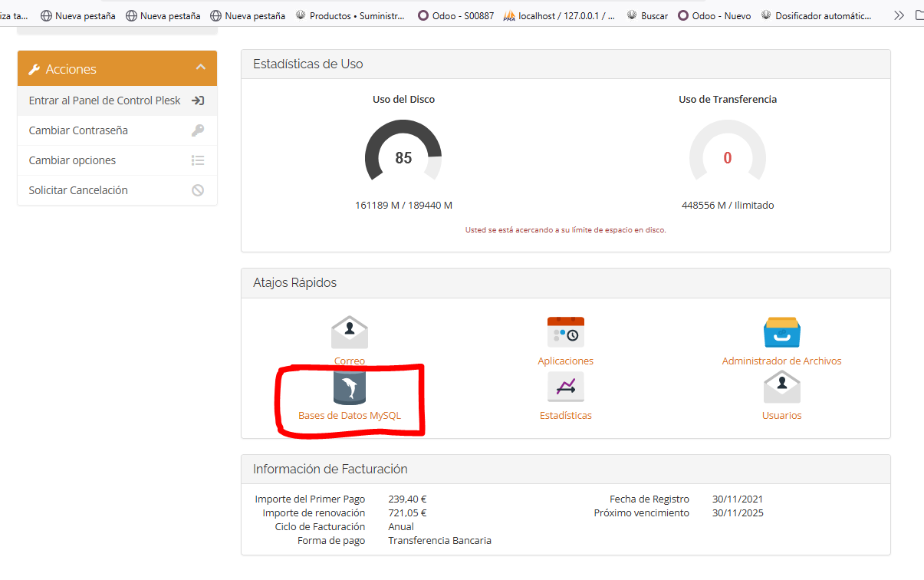Collapse the Acciones panel with chevron

pos(201,68)
